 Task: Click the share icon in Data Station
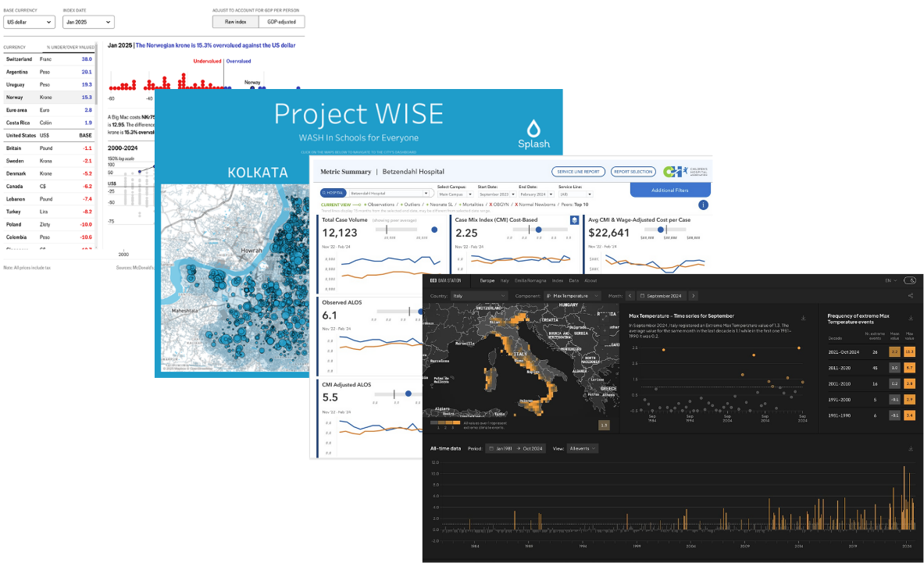pyautogui.click(x=911, y=296)
